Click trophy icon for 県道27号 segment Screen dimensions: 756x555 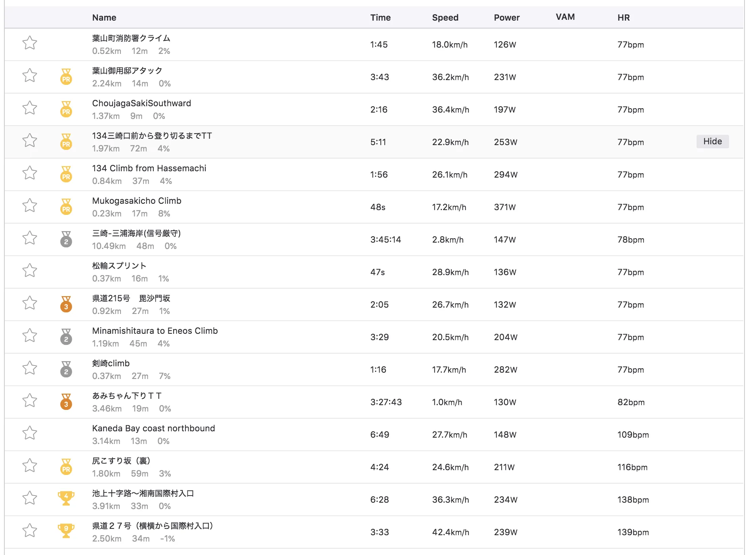(66, 531)
